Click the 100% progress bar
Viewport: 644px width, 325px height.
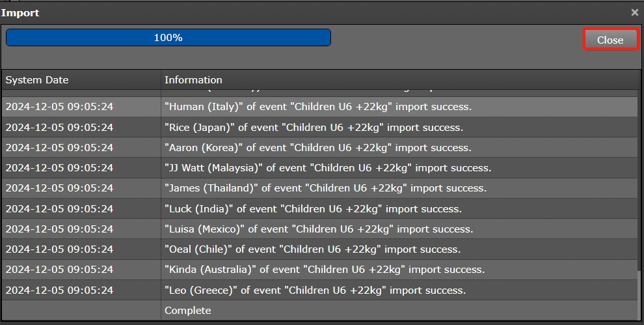[x=168, y=38]
